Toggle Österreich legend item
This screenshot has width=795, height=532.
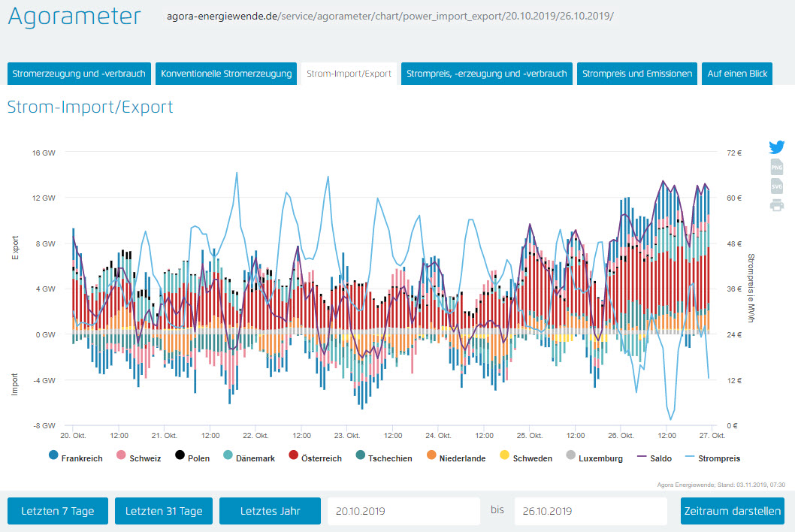click(315, 458)
